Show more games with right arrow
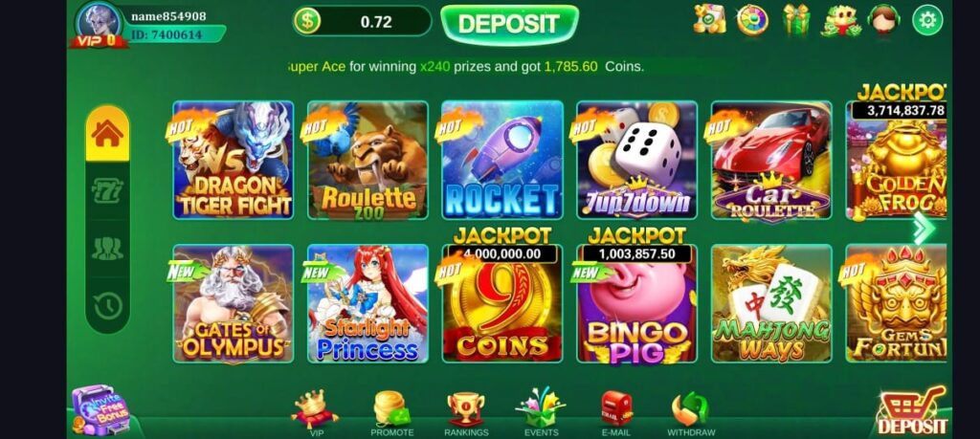Image resolution: width=980 pixels, height=439 pixels. click(924, 229)
